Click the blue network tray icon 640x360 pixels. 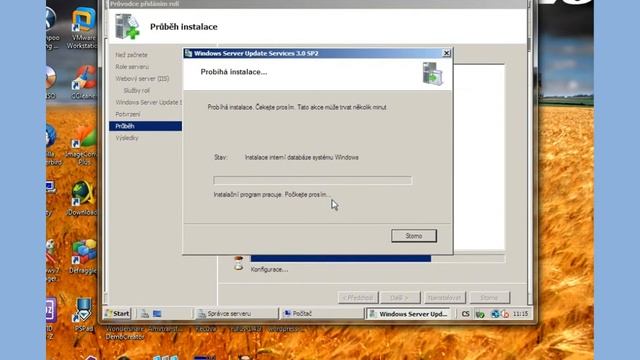coord(495,313)
